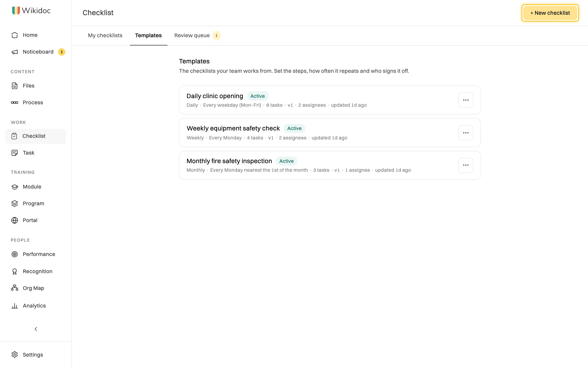Click the Wikidoc logo icon

click(x=16, y=10)
